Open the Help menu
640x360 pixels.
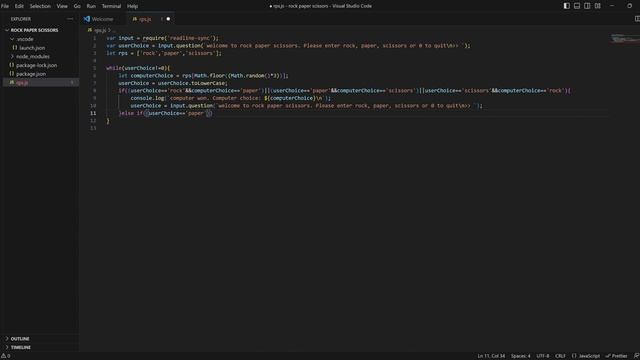click(132, 6)
